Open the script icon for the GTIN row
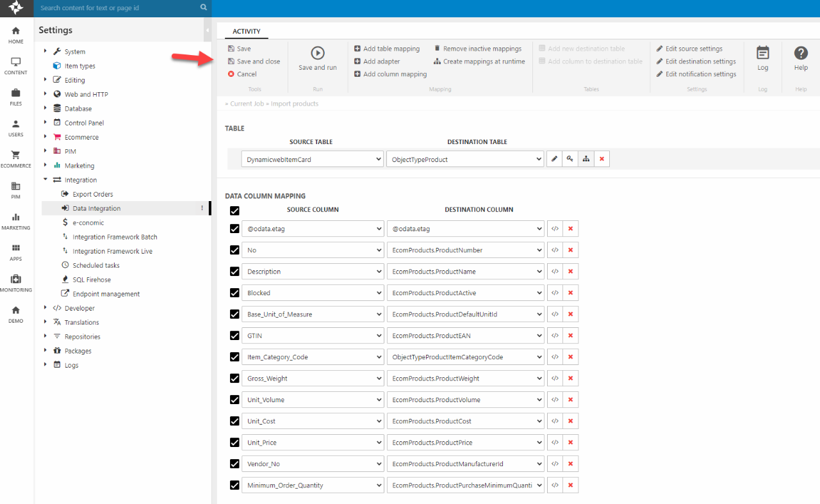This screenshot has height=504, width=820. tap(555, 336)
